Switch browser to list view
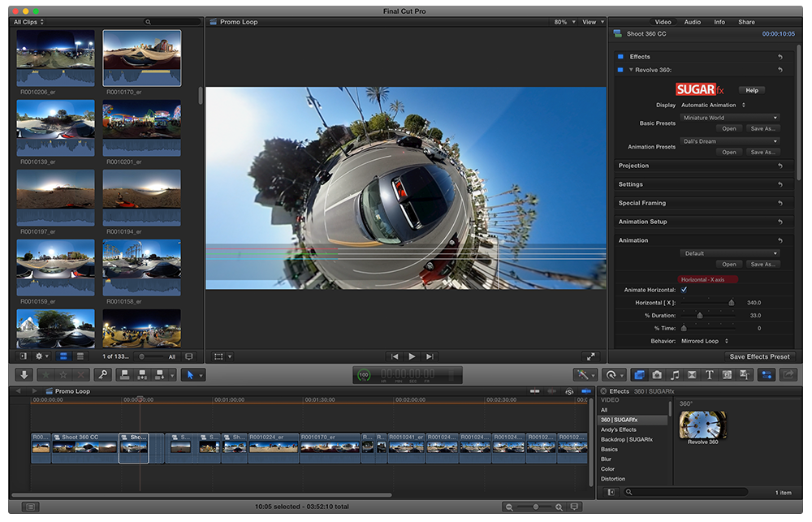812x522 pixels. click(x=80, y=356)
